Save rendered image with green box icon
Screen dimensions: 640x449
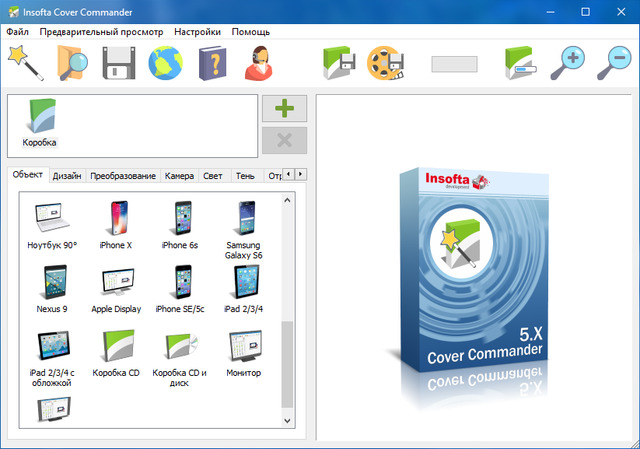(x=338, y=63)
